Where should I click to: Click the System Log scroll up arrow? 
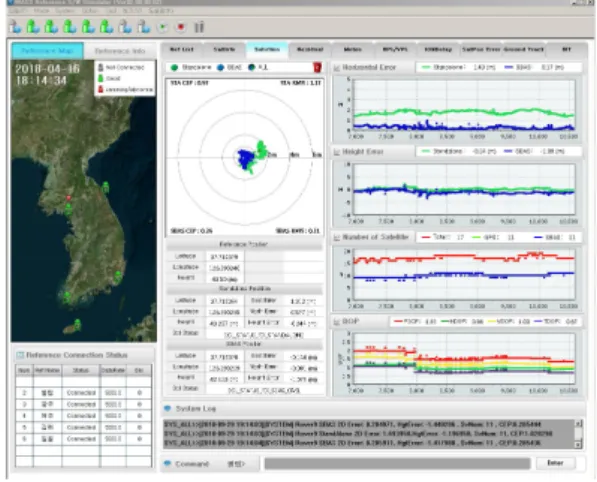point(578,423)
